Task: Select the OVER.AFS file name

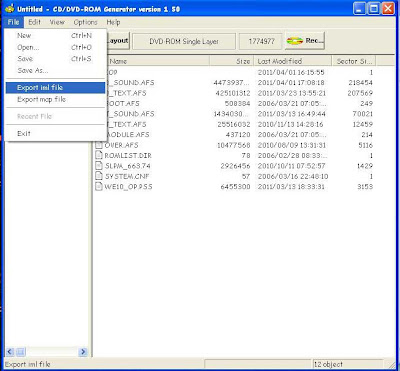Action: [121, 145]
